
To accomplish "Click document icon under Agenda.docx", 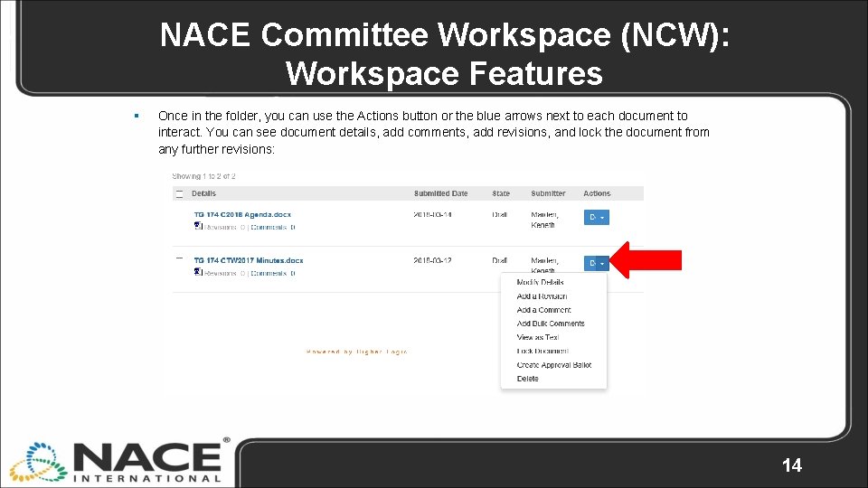I will [x=198, y=226].
